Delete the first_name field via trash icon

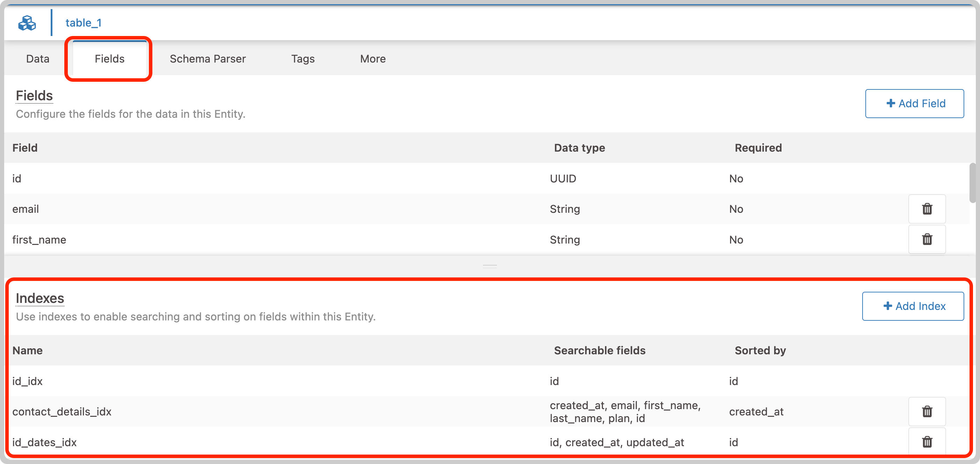927,239
